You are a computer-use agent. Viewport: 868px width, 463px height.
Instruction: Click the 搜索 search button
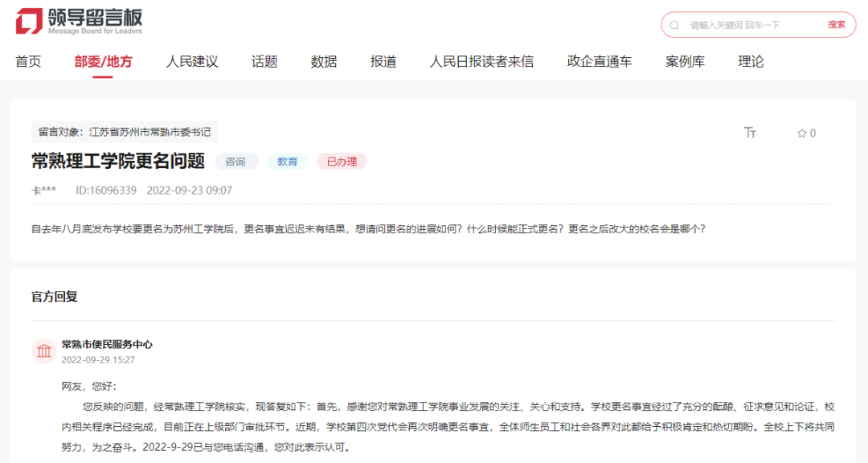[x=836, y=25]
